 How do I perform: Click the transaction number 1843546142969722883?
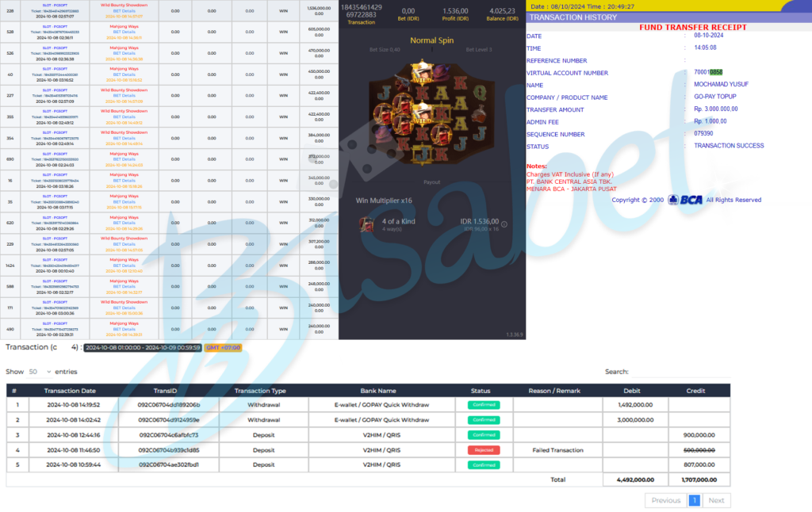click(x=362, y=11)
